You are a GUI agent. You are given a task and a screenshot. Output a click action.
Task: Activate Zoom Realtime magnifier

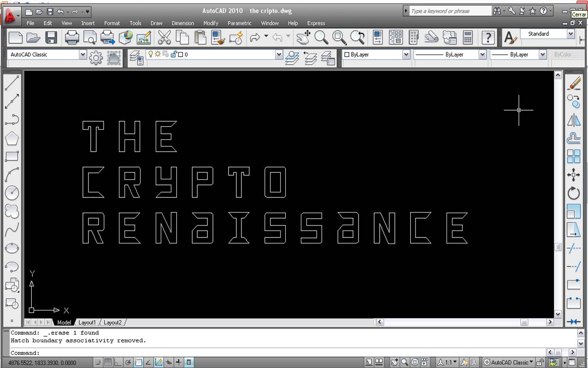pos(322,37)
